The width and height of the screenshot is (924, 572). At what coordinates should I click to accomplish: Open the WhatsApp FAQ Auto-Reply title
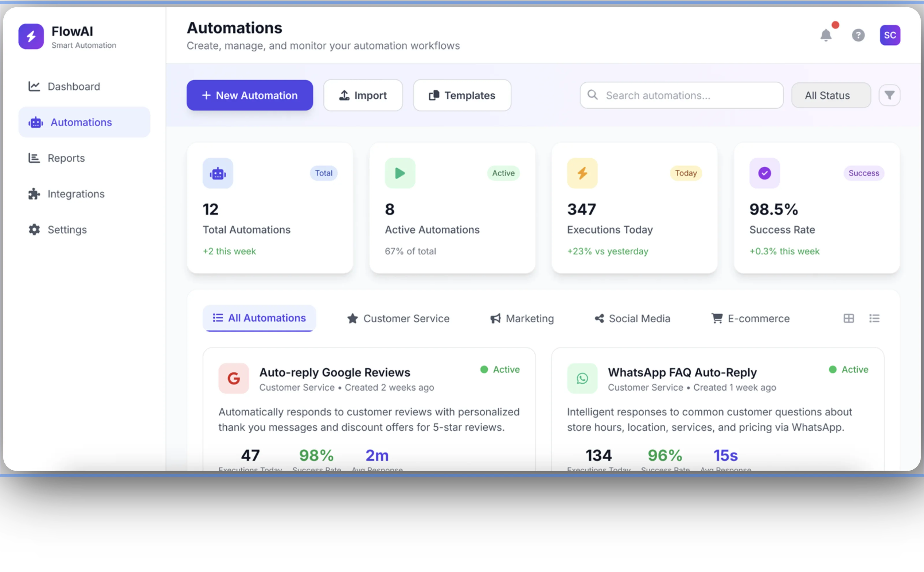(682, 372)
